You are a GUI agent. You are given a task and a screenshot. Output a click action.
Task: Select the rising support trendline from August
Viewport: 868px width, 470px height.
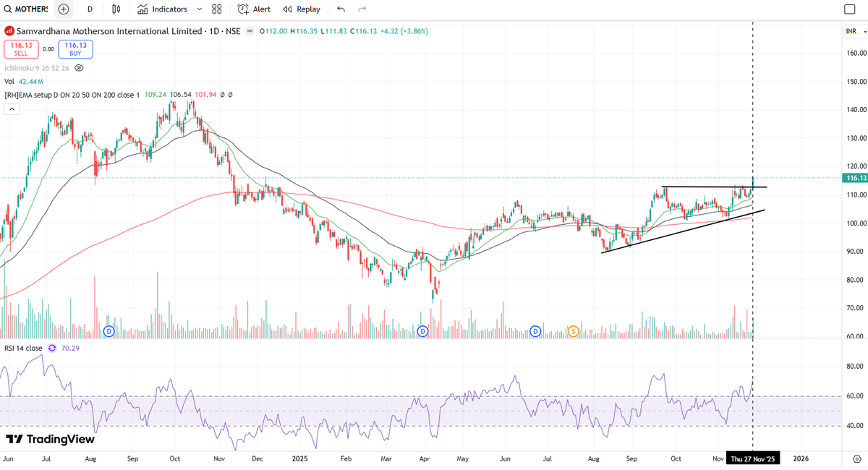682,231
